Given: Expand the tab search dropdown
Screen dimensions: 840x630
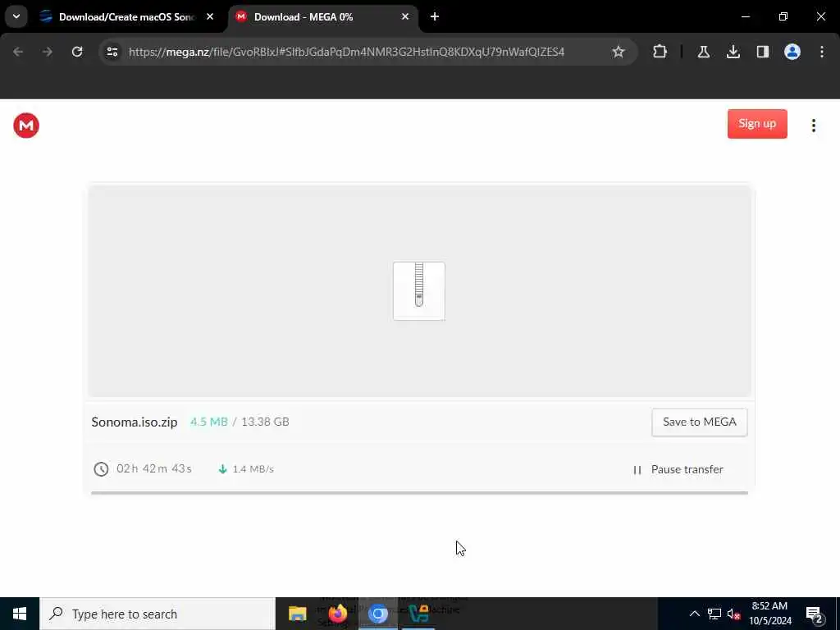Looking at the screenshot, I should (x=16, y=16).
